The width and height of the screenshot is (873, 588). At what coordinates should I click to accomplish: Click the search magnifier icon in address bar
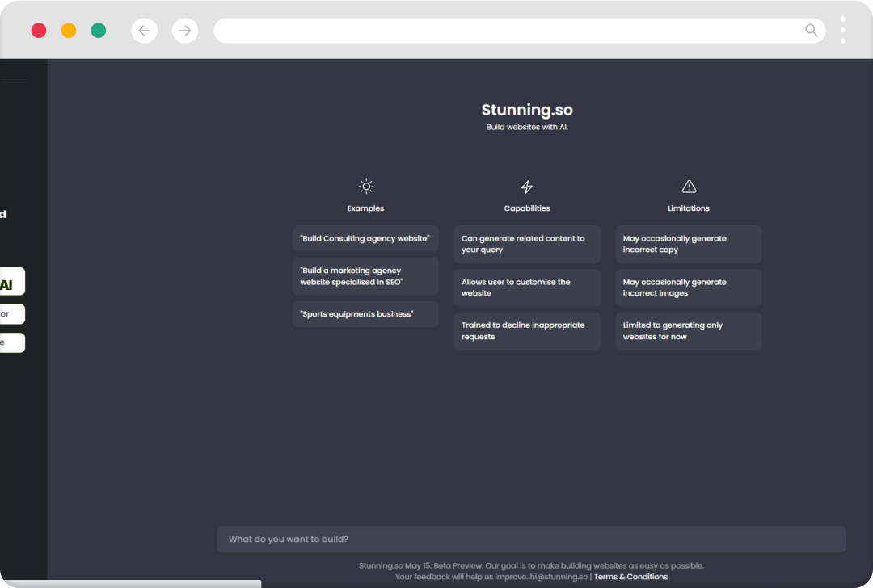tap(812, 30)
